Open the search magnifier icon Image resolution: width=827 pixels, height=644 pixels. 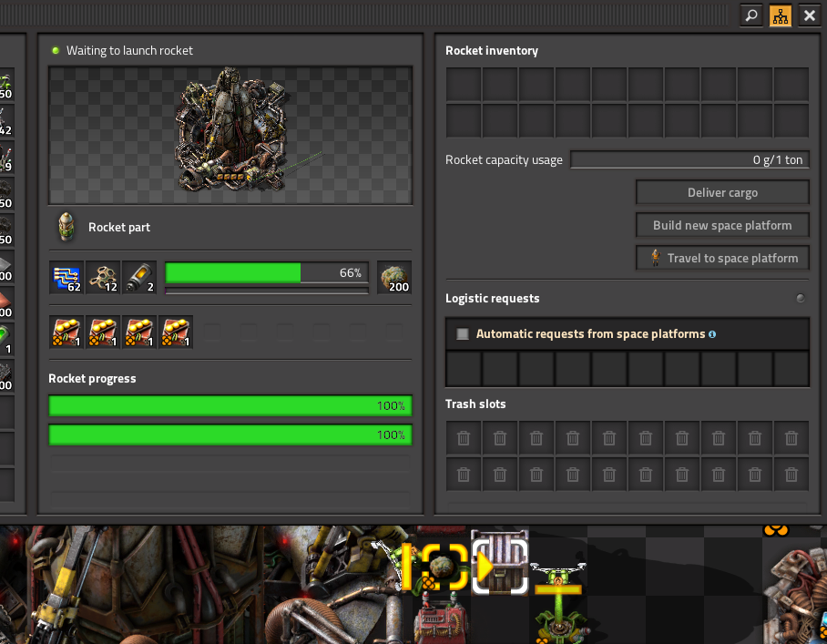pyautogui.click(x=751, y=15)
